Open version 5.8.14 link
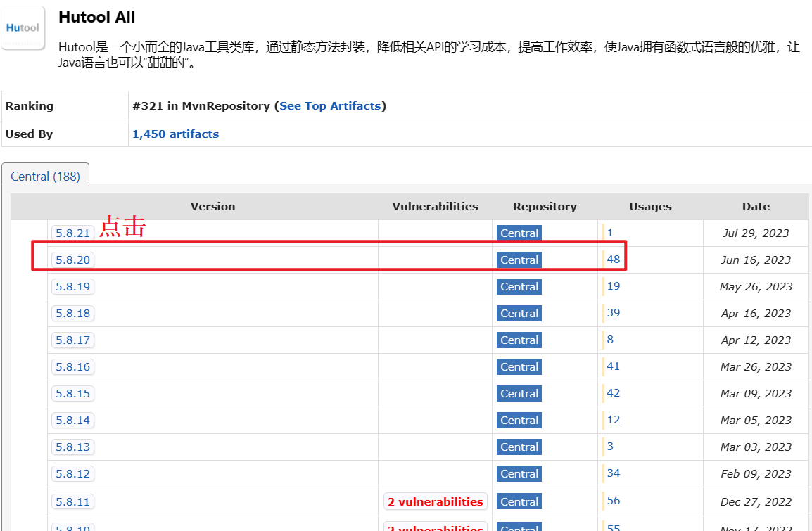This screenshot has height=531, width=812. [73, 421]
